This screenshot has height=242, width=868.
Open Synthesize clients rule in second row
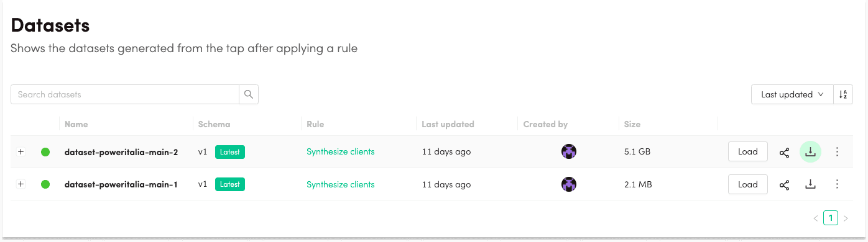(341, 184)
